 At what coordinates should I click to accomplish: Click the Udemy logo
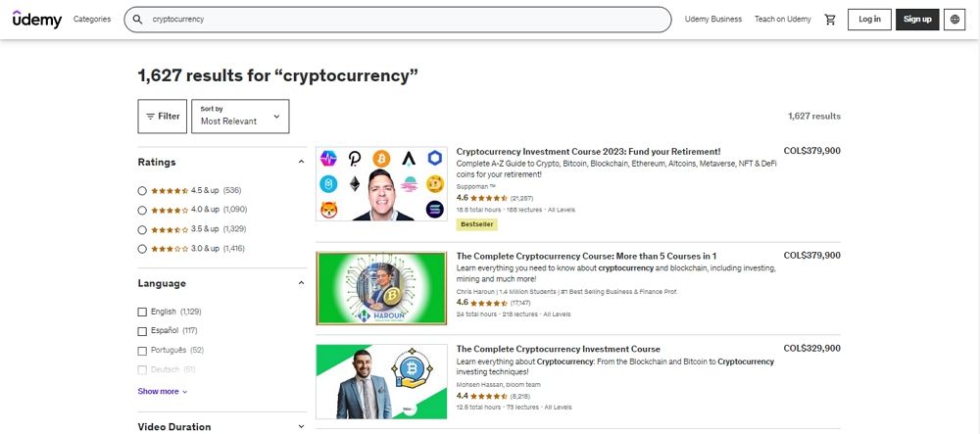tap(37, 19)
